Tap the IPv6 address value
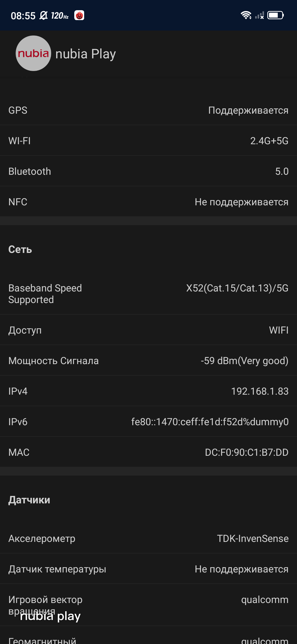This screenshot has height=644, width=297. tap(210, 422)
